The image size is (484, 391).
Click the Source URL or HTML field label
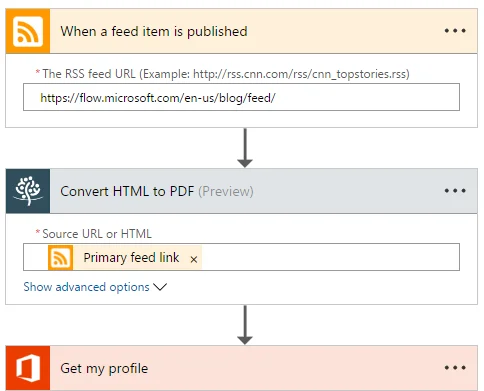click(x=97, y=234)
